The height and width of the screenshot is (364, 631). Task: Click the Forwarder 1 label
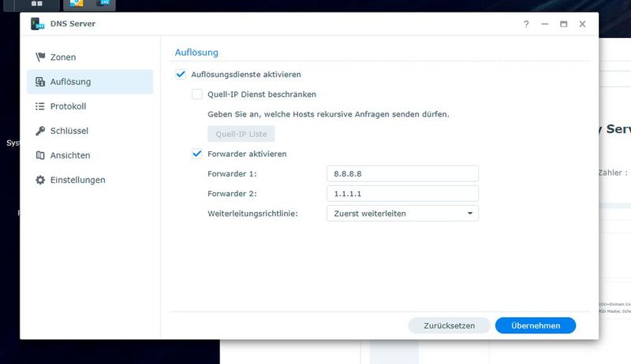click(232, 173)
